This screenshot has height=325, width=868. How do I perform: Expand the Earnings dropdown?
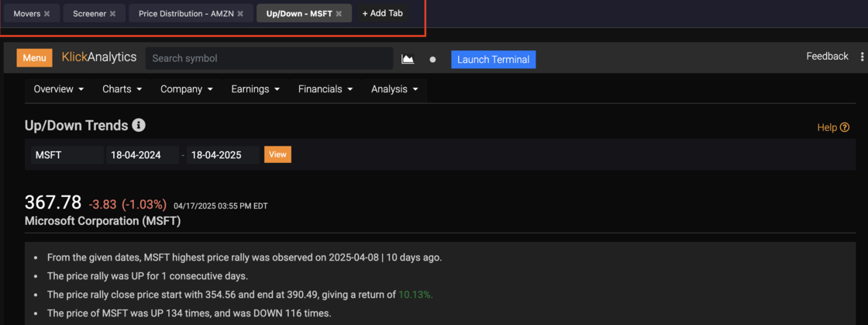pyautogui.click(x=256, y=89)
